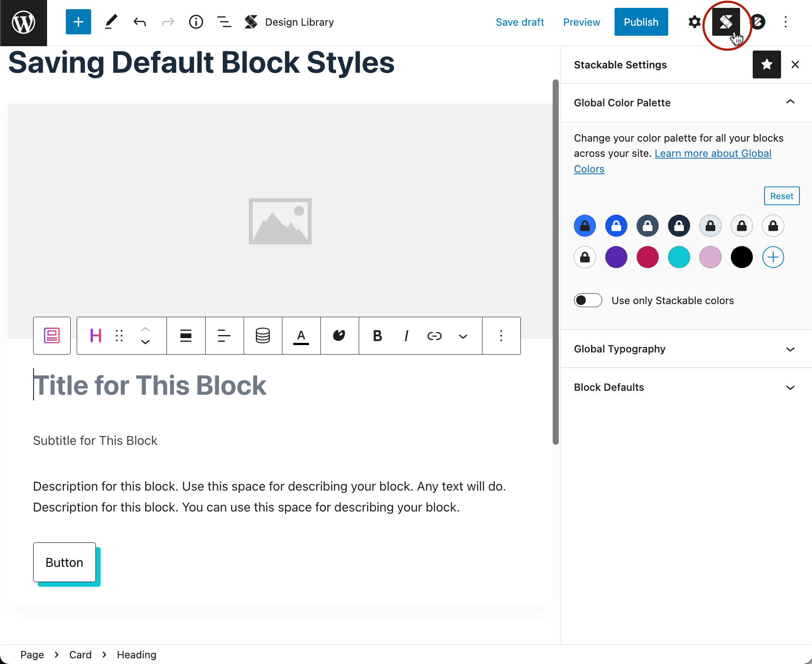This screenshot has height=664, width=812.
Task: Open the text color A icon
Action: (301, 335)
